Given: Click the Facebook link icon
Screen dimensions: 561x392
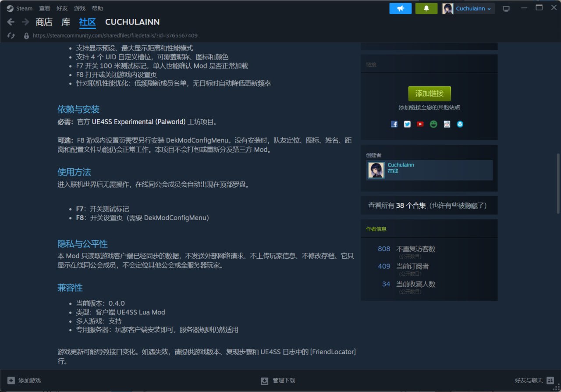Looking at the screenshot, I should pyautogui.click(x=394, y=124).
